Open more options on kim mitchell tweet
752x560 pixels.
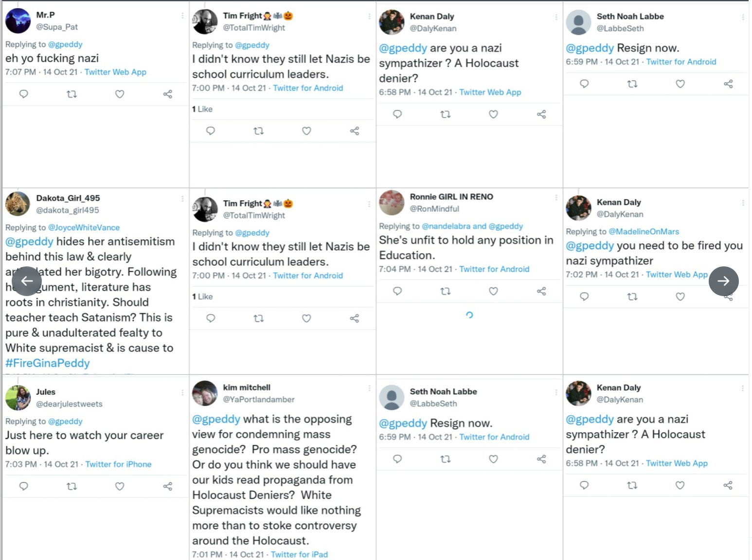pyautogui.click(x=370, y=388)
